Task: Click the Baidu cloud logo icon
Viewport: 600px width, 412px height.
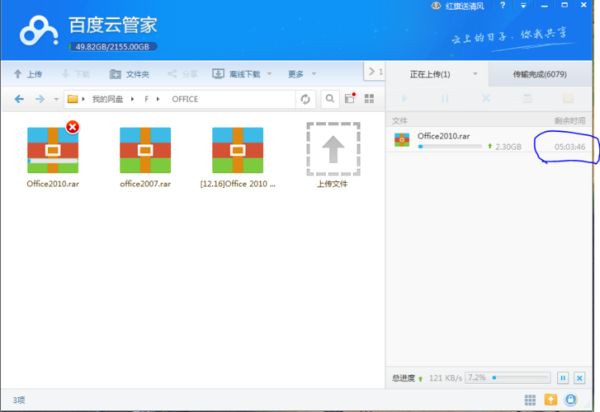Action: [39, 31]
